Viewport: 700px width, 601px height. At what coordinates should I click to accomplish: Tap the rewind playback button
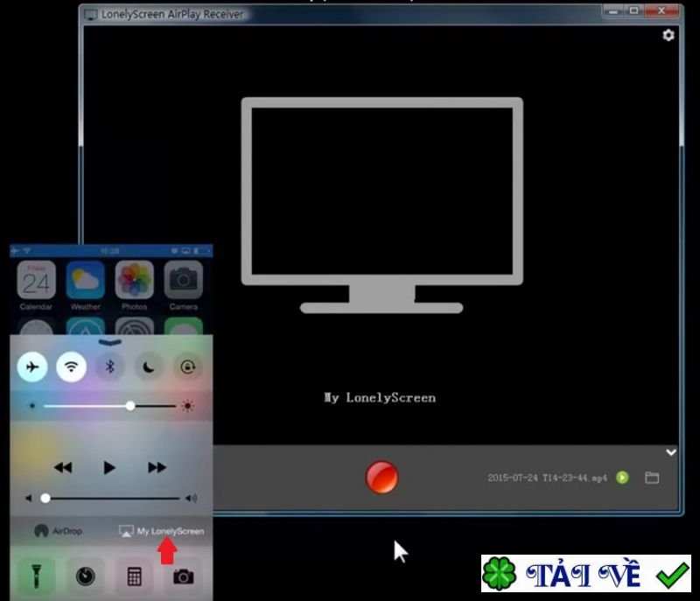63,468
